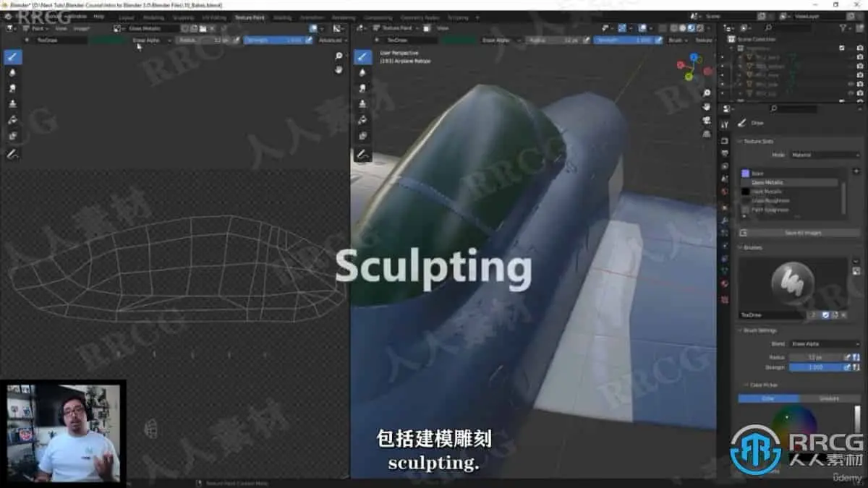Image resolution: width=868 pixels, height=488 pixels.
Task: Collapse the Texture Slots panel
Action: tap(758, 141)
